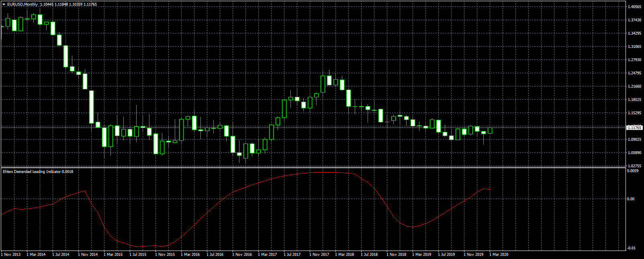The width and height of the screenshot is (644, 259).
Task: Click the 1 Nov 2018 date label
Action: (x=397, y=255)
